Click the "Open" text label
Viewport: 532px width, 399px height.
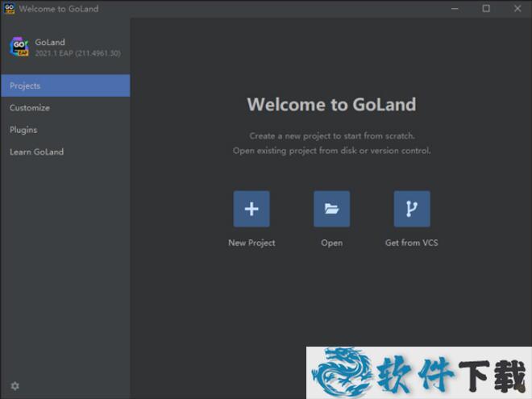point(331,243)
